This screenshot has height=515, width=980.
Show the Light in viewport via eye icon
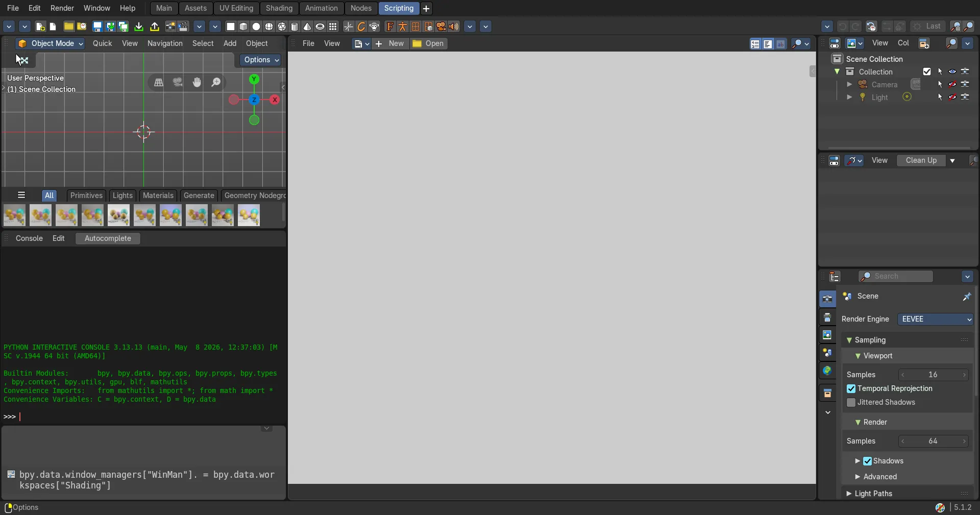click(952, 97)
